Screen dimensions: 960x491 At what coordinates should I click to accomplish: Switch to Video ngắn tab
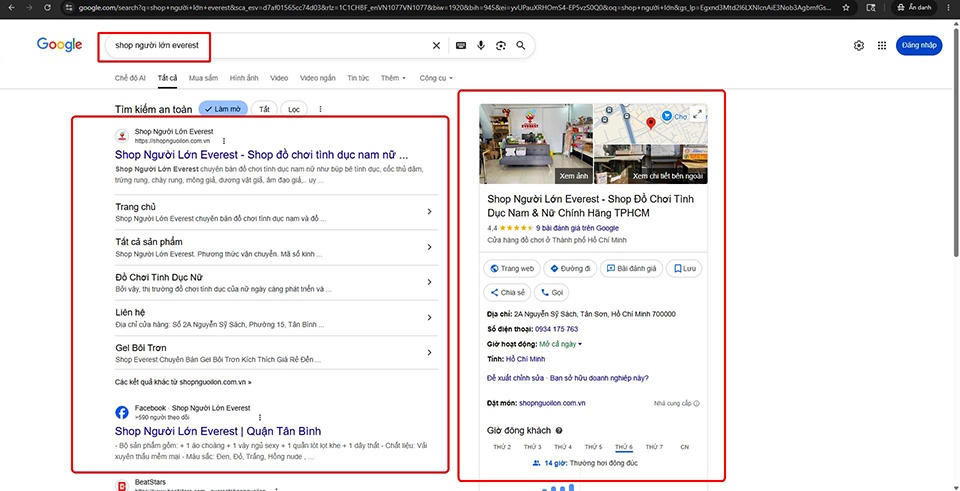[318, 78]
